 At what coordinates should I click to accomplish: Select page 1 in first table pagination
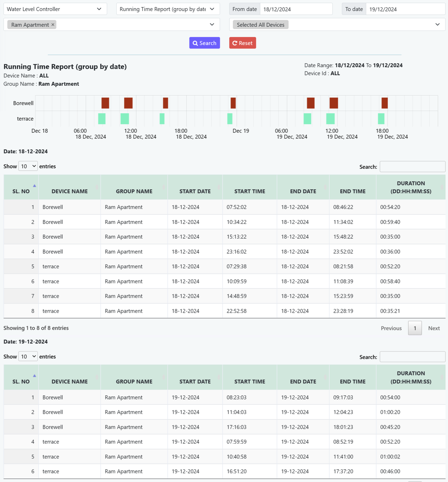(415, 328)
